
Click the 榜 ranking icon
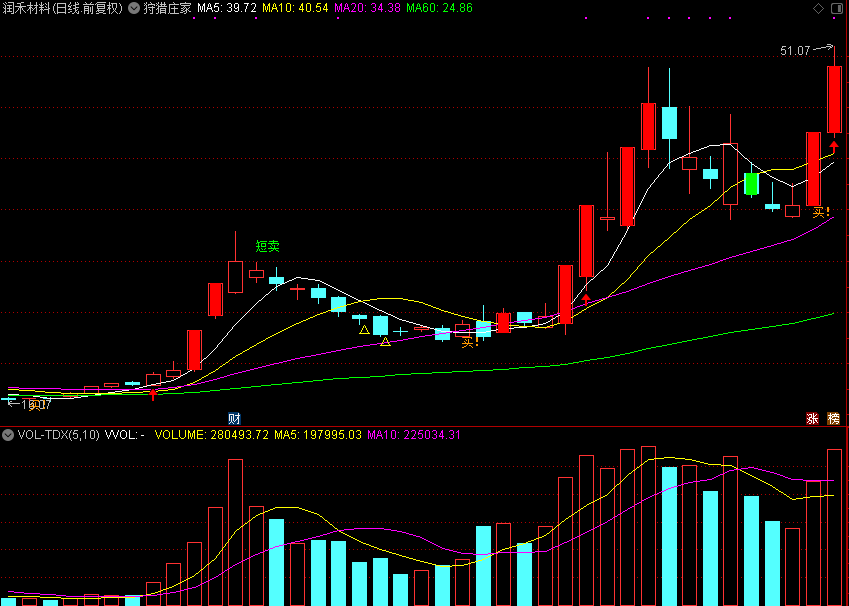833,418
